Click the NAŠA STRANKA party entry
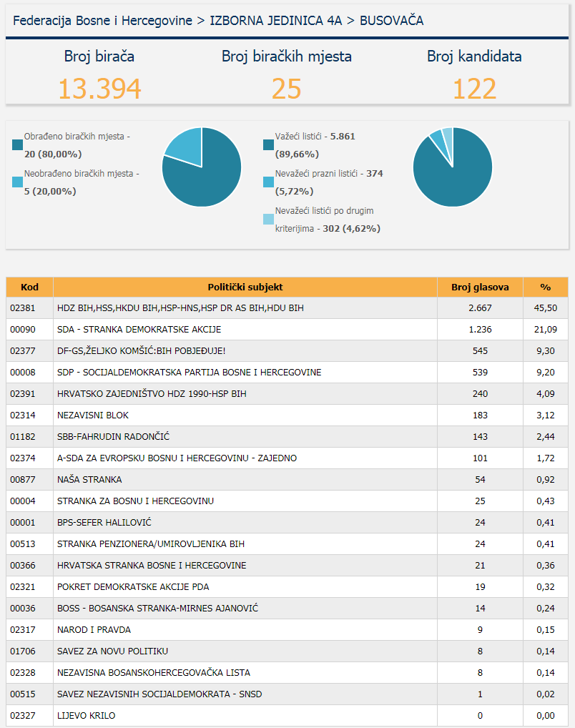 [x=89, y=480]
